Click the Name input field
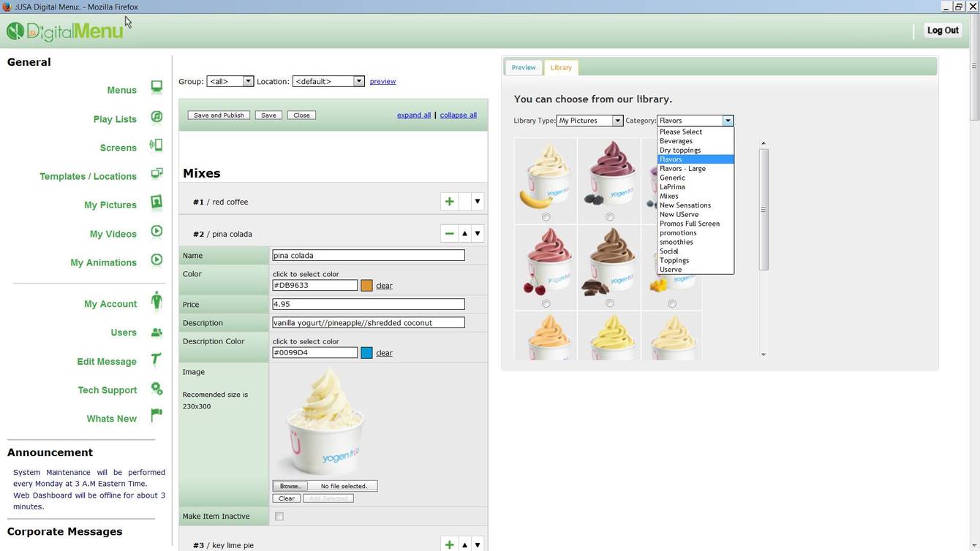Image resolution: width=980 pixels, height=551 pixels. coord(369,255)
